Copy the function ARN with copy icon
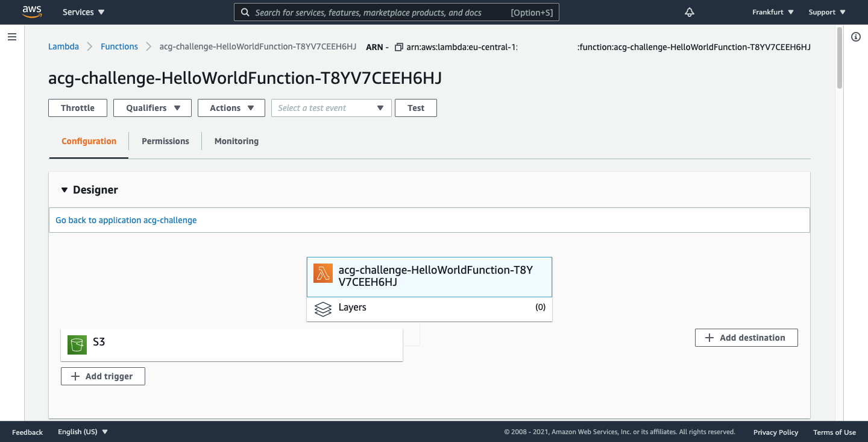The width and height of the screenshot is (868, 442). point(398,47)
